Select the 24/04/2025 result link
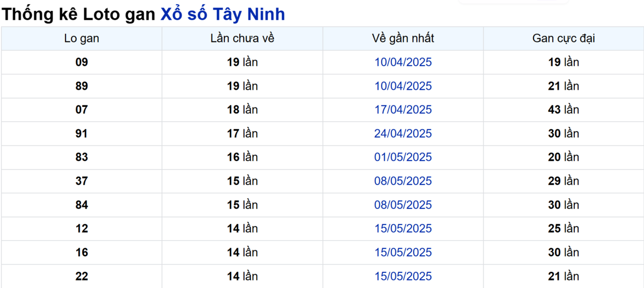 (402, 134)
